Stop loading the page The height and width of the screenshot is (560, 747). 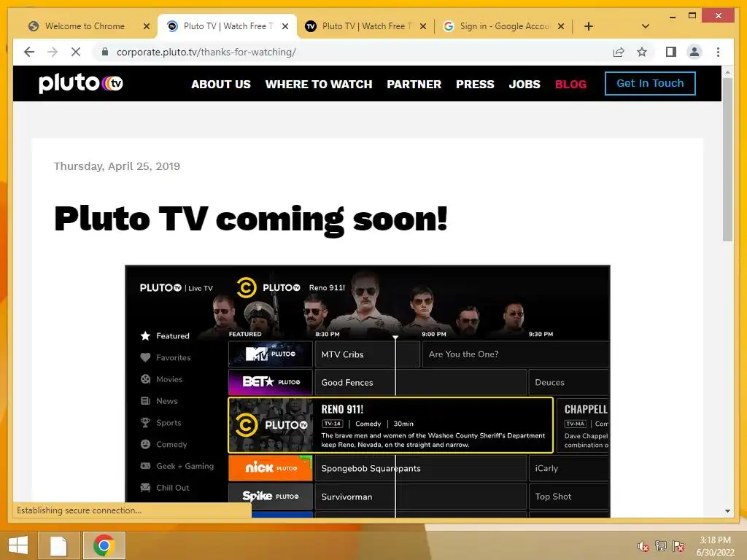pyautogui.click(x=76, y=52)
